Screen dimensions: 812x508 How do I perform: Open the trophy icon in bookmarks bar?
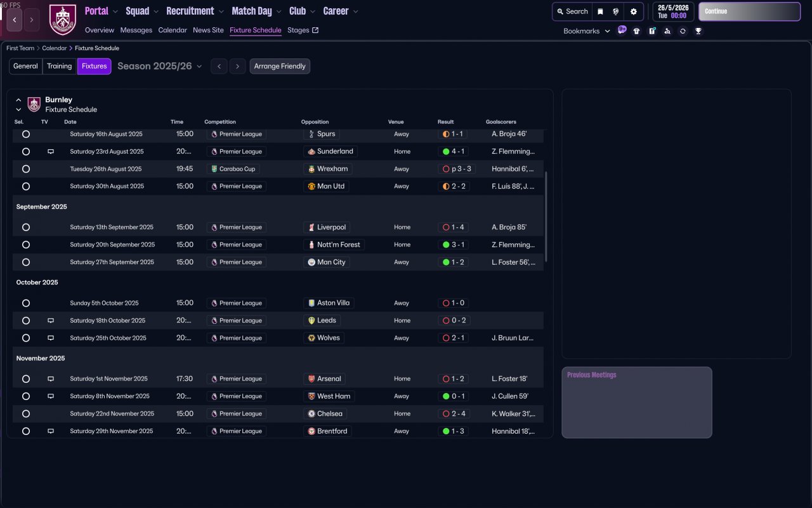click(x=698, y=30)
